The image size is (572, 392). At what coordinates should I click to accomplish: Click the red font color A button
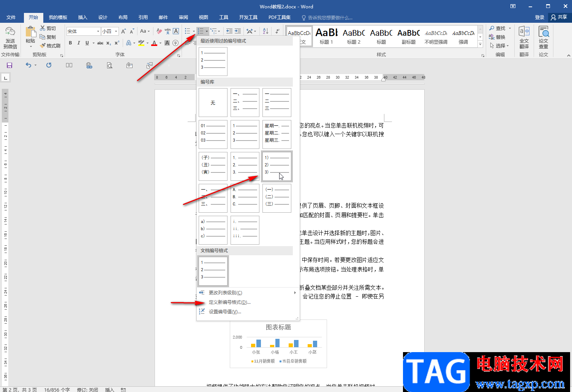click(154, 43)
